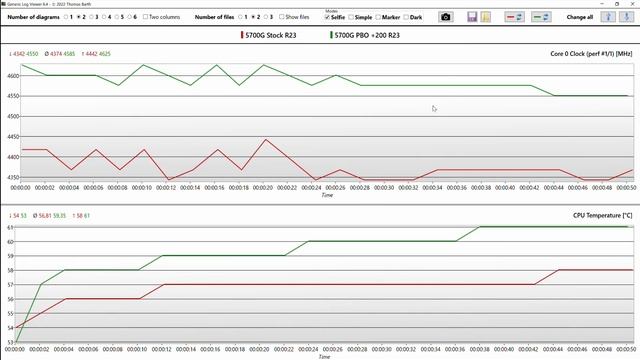The width and height of the screenshot is (640, 360).
Task: Select 3 for Number of files
Action: (x=268, y=17)
